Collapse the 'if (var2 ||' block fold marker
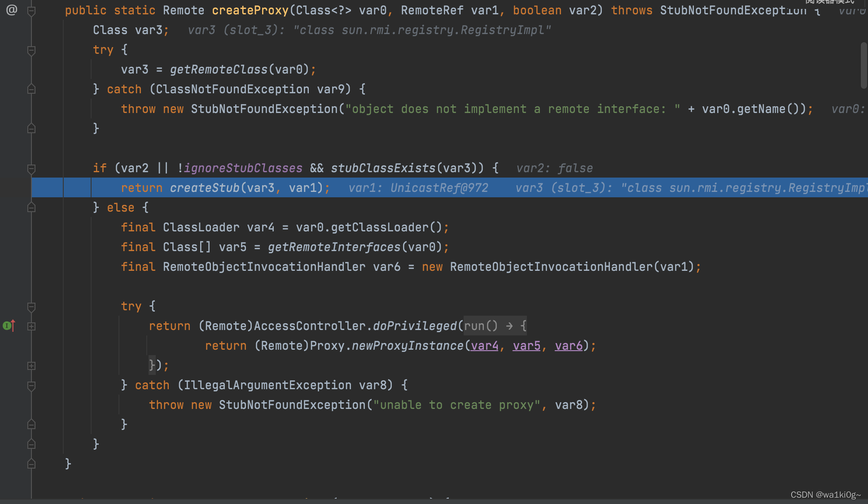This screenshot has height=504, width=868. click(31, 169)
